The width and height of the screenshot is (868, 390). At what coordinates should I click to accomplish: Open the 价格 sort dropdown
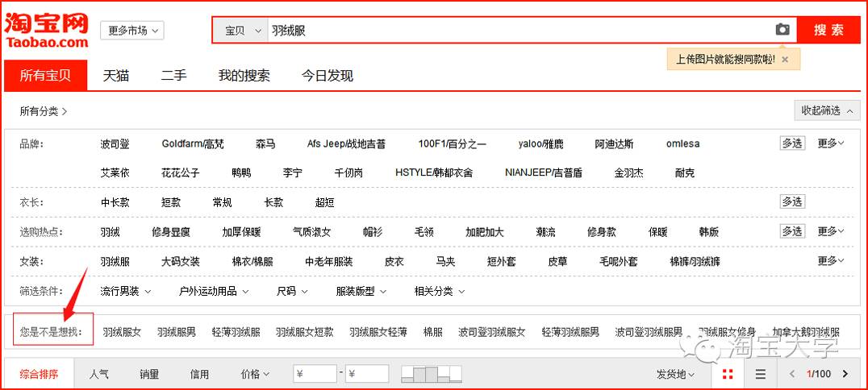coord(255,374)
